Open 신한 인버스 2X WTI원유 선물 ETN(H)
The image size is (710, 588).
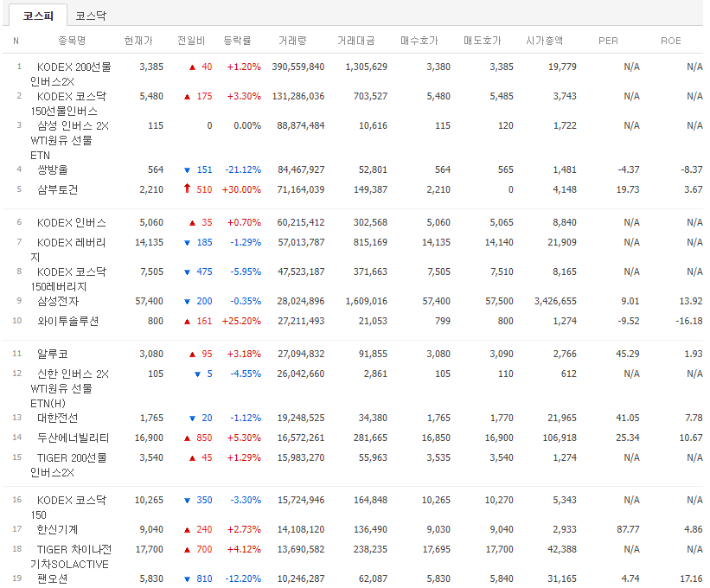point(70,388)
